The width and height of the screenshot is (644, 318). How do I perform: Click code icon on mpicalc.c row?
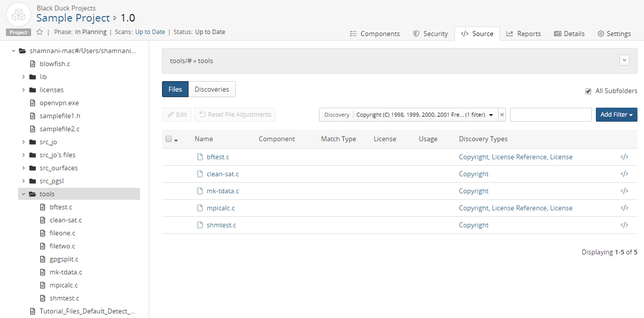click(x=624, y=208)
